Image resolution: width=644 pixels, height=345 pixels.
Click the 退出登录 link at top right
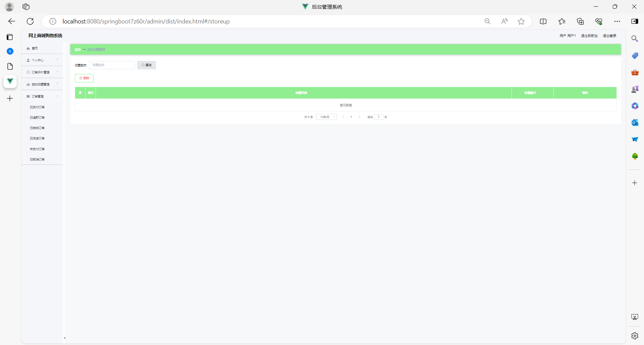[x=609, y=36]
